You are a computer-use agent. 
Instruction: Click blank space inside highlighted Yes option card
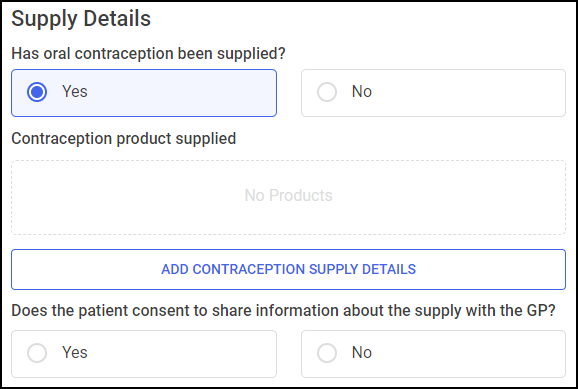point(184,93)
